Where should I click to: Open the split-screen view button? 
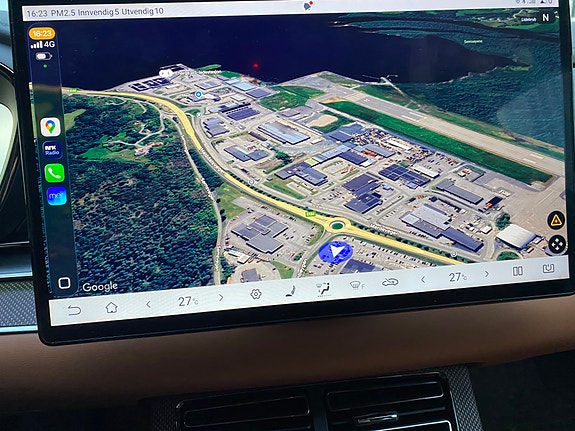click(x=517, y=271)
